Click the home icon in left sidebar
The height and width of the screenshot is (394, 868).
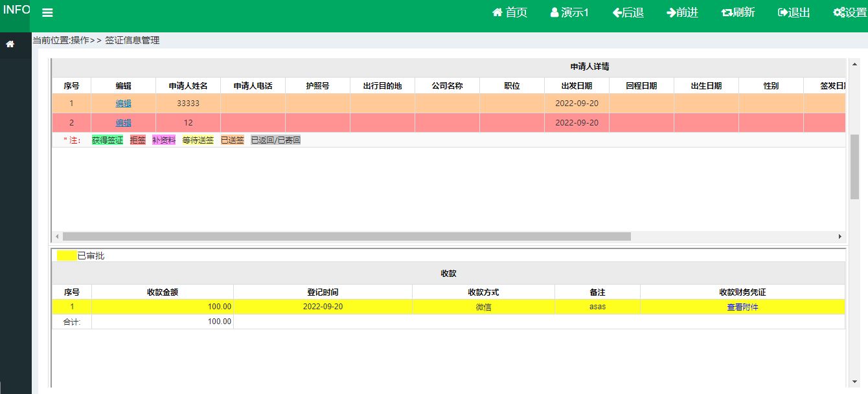pyautogui.click(x=10, y=44)
